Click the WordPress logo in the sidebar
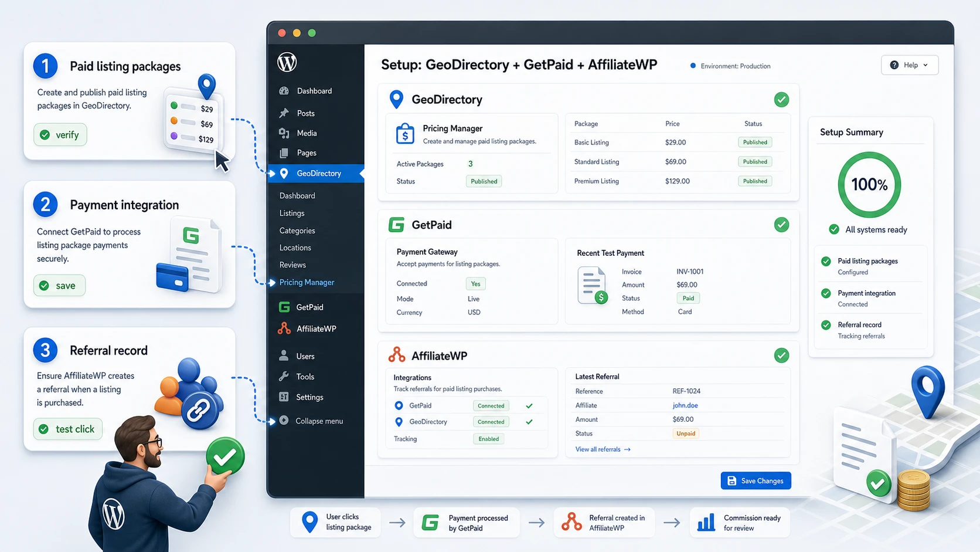 [x=287, y=62]
